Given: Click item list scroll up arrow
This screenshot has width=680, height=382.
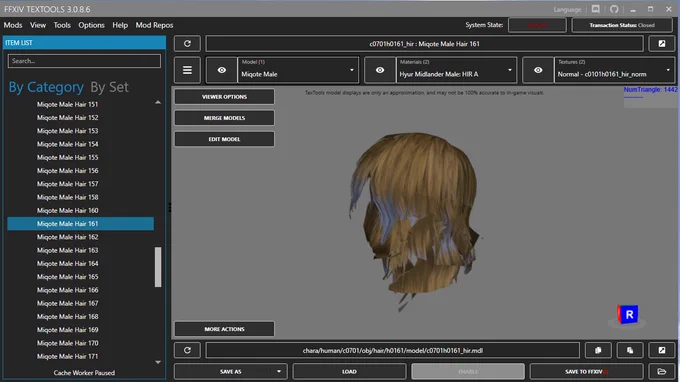Looking at the screenshot, I should (158, 103).
